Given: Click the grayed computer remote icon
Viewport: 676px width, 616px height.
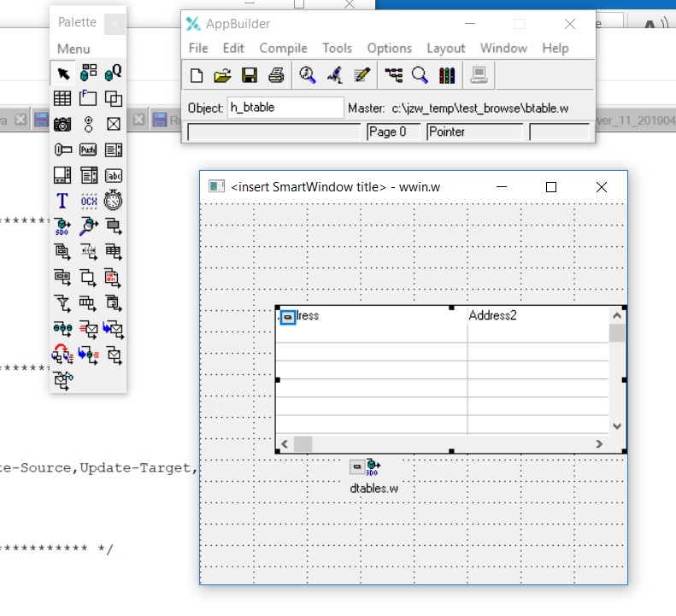Looking at the screenshot, I should tap(479, 75).
